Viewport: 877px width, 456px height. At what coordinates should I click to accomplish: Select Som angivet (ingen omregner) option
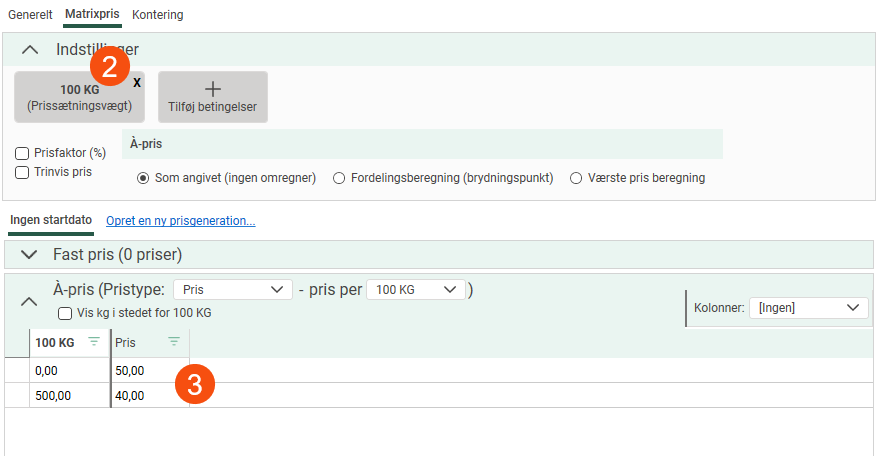point(143,178)
